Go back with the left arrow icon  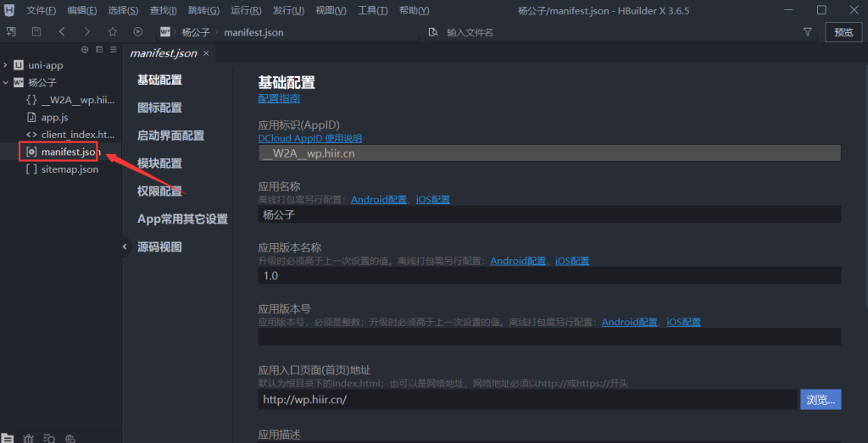point(62,32)
